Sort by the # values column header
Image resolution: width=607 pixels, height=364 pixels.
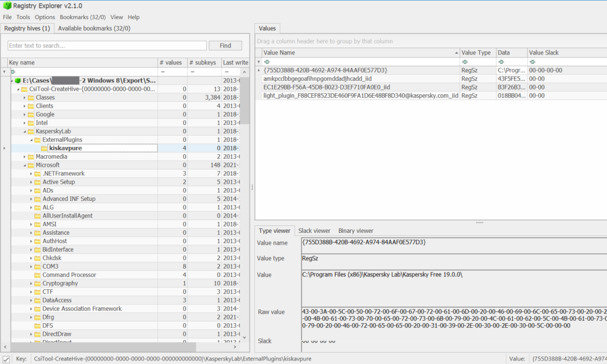(172, 62)
